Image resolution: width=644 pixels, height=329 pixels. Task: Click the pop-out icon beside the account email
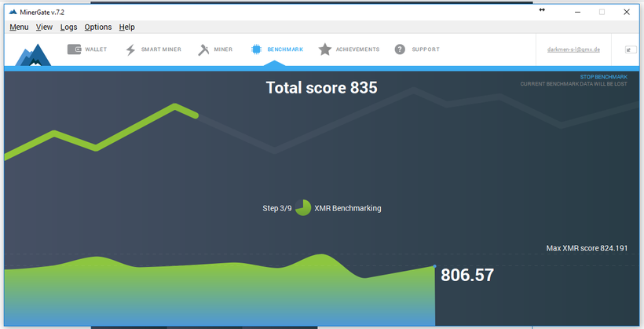631,49
